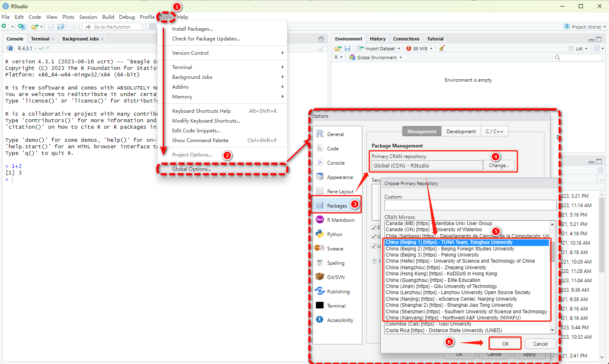Close the Terminal tab
The image size is (609, 364).
point(53,39)
